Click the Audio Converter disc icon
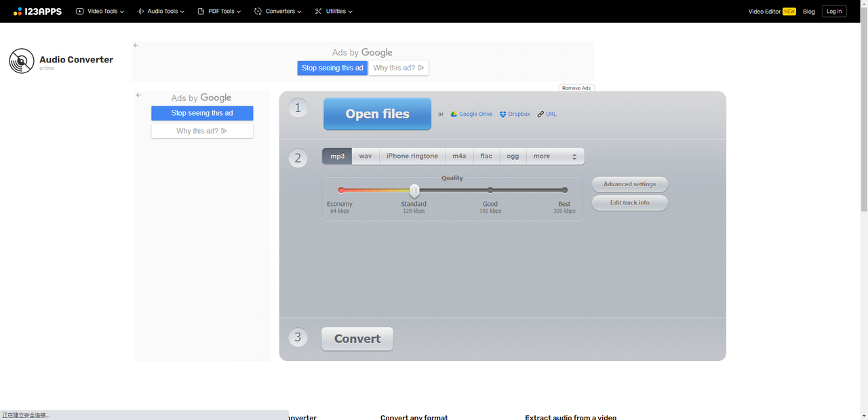 22,61
